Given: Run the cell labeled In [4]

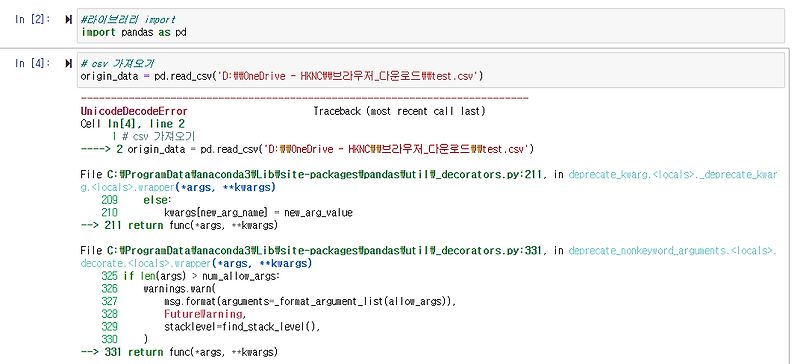Looking at the screenshot, I should point(68,64).
